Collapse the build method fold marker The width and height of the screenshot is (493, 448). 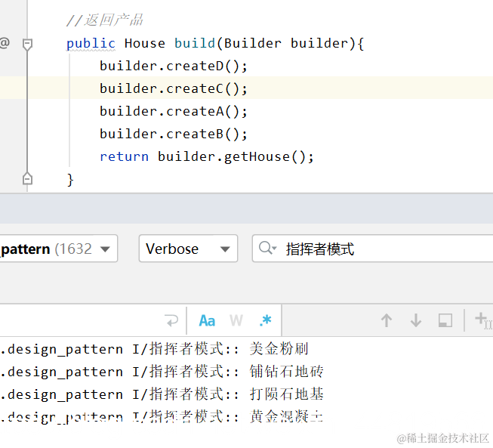click(x=27, y=44)
